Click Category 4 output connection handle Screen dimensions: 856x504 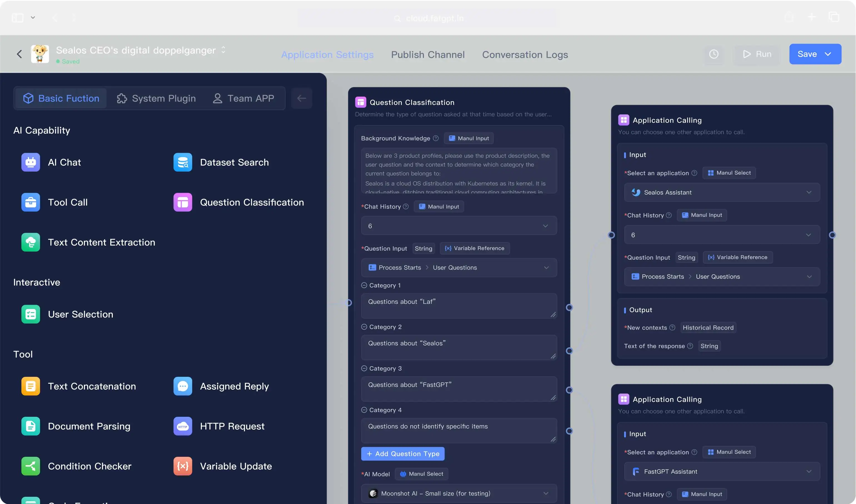(569, 431)
